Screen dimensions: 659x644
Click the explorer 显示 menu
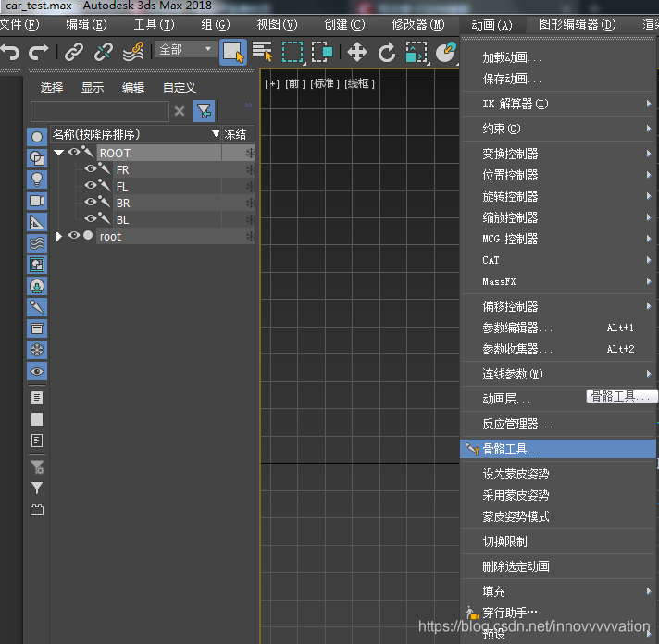pyautogui.click(x=93, y=87)
